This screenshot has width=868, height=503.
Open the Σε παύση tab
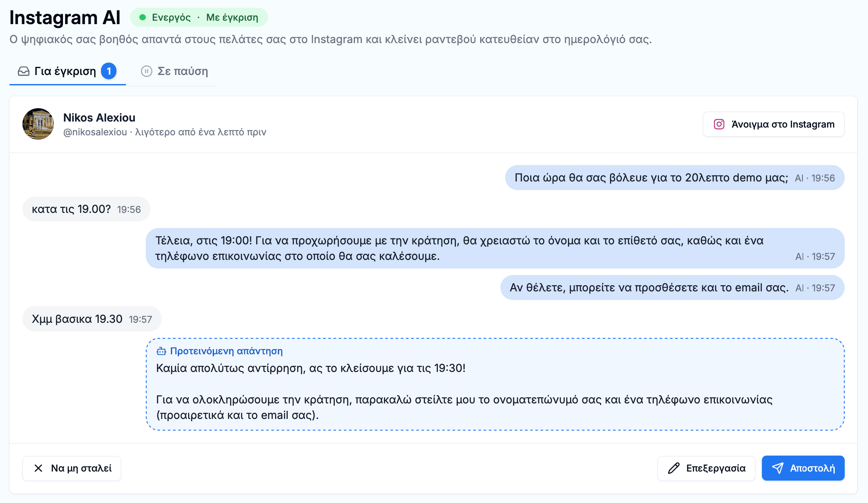[x=174, y=71]
